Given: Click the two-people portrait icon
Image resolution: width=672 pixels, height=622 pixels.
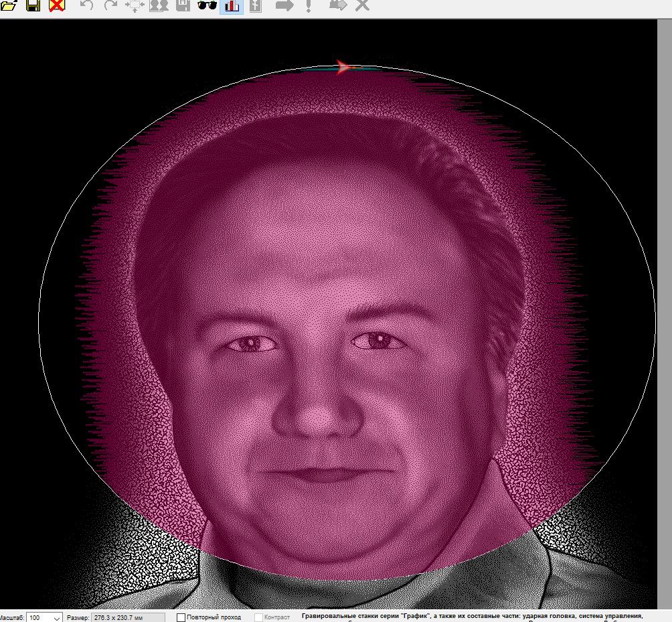Looking at the screenshot, I should [x=159, y=5].
